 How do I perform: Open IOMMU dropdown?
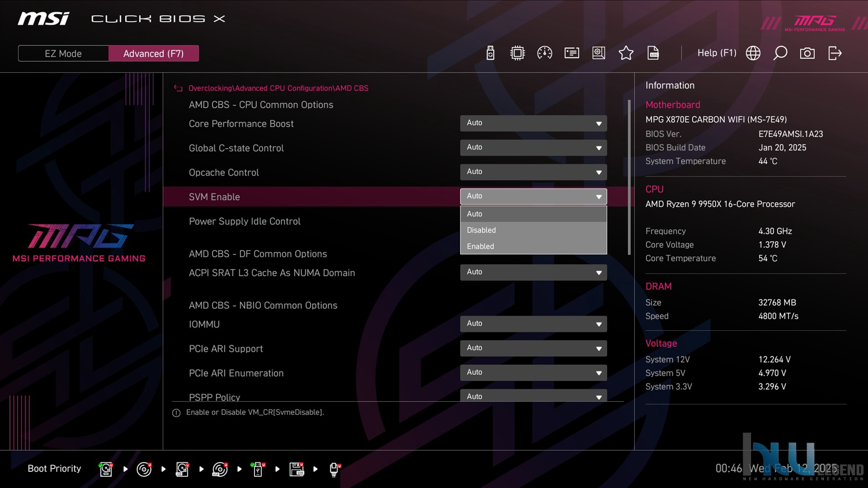tap(533, 324)
